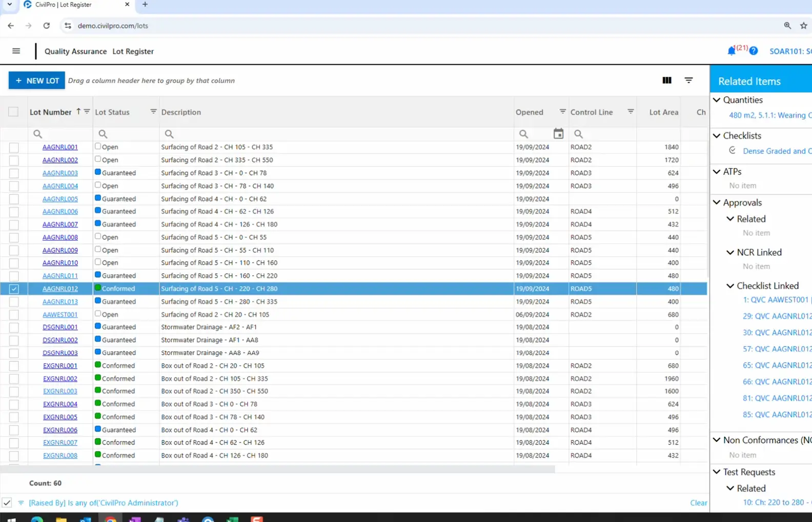Click the grid filter options icon

[x=688, y=81]
